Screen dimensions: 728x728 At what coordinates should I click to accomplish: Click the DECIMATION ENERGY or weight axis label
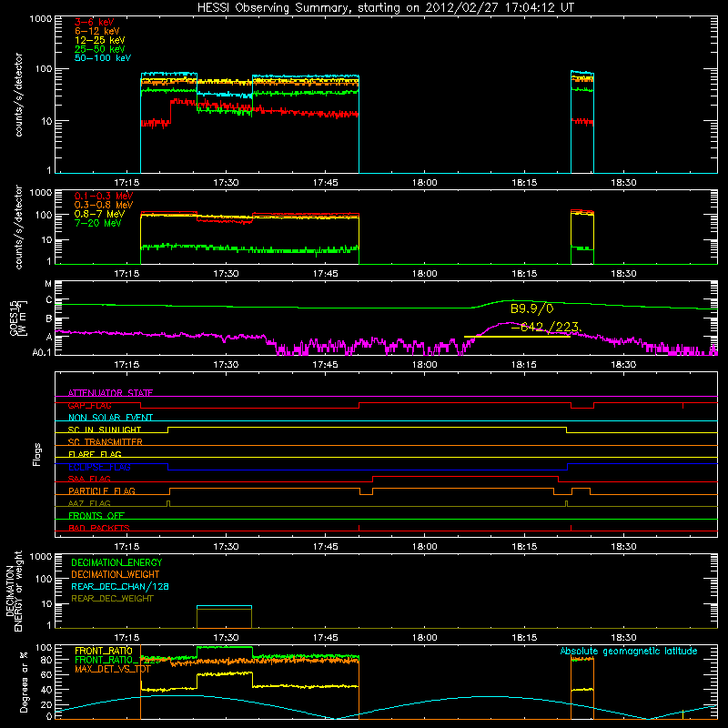[x=14, y=591]
